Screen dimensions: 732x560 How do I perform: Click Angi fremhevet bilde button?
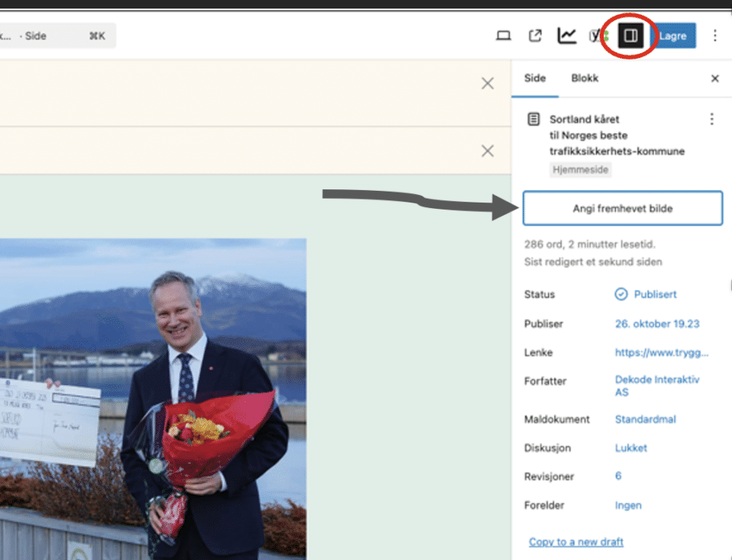tap(622, 209)
